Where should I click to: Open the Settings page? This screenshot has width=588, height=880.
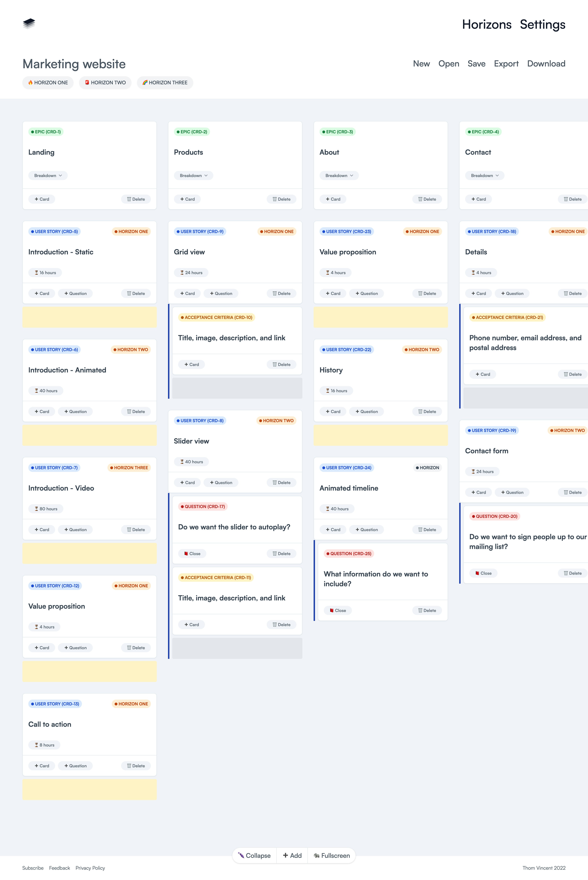tap(542, 24)
